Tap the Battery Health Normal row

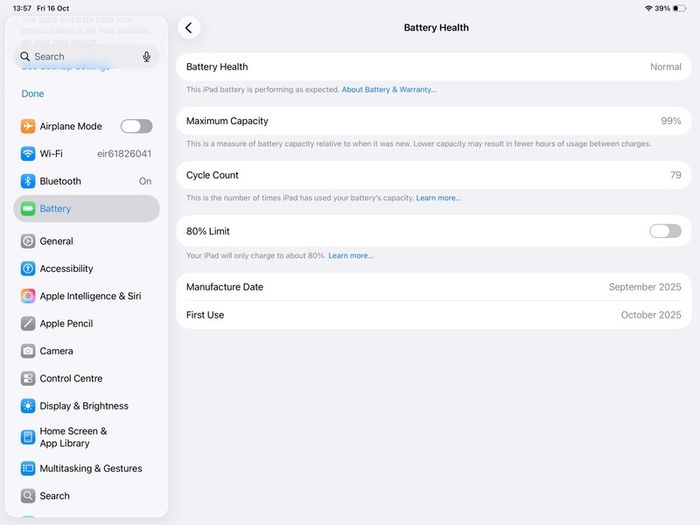[433, 67]
